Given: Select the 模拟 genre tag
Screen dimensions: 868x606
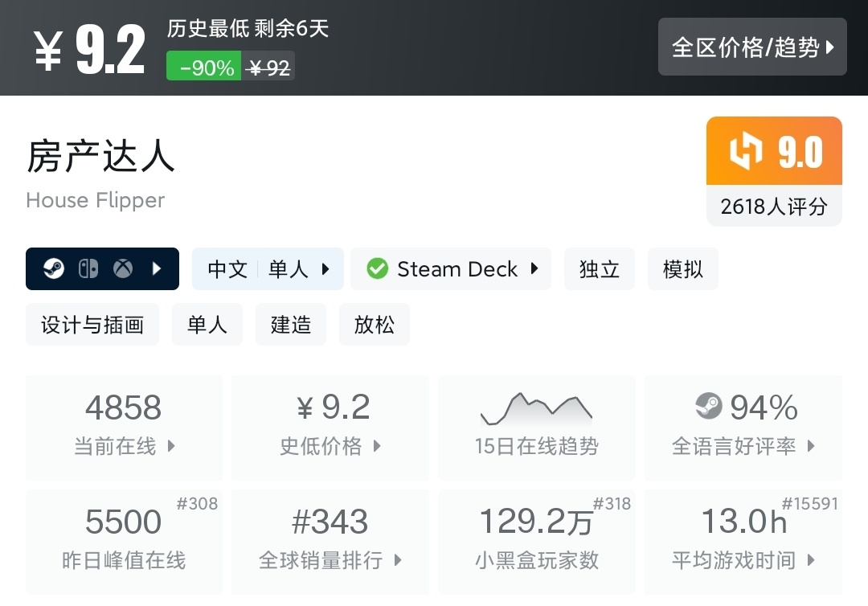Looking at the screenshot, I should (683, 268).
